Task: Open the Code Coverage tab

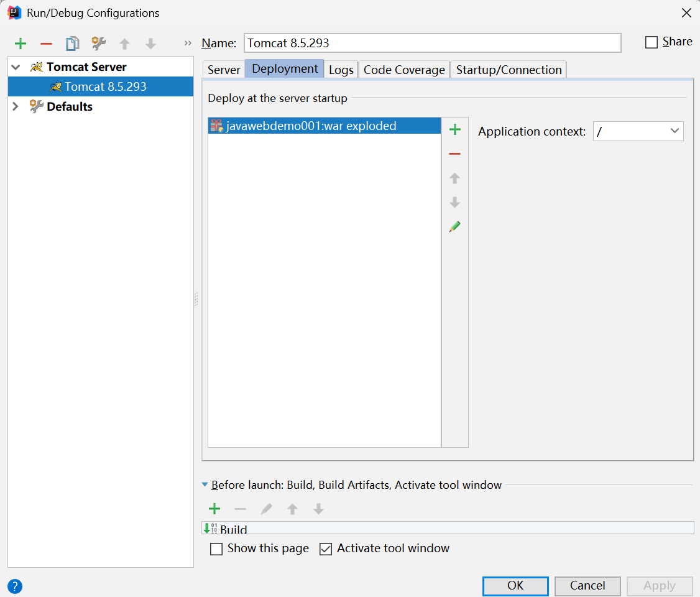Action: coord(404,70)
